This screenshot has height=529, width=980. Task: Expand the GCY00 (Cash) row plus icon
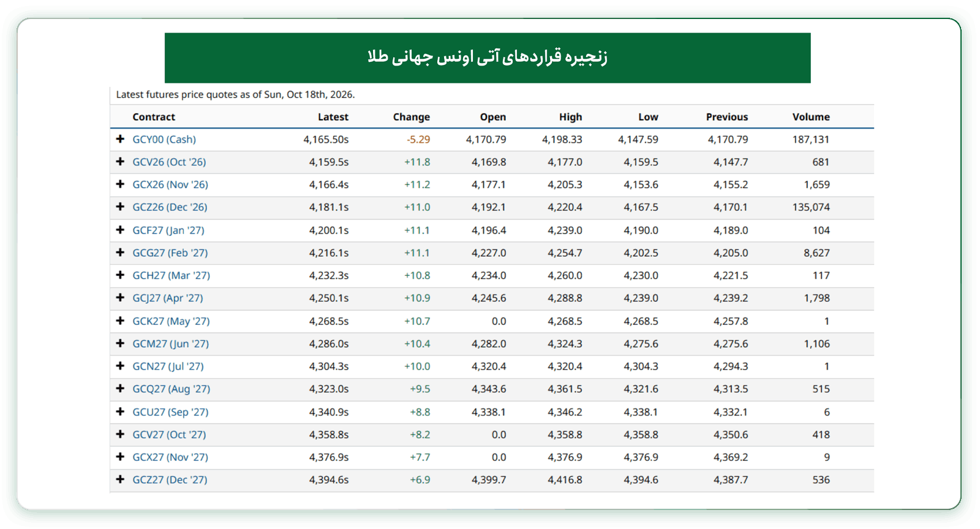pos(120,139)
